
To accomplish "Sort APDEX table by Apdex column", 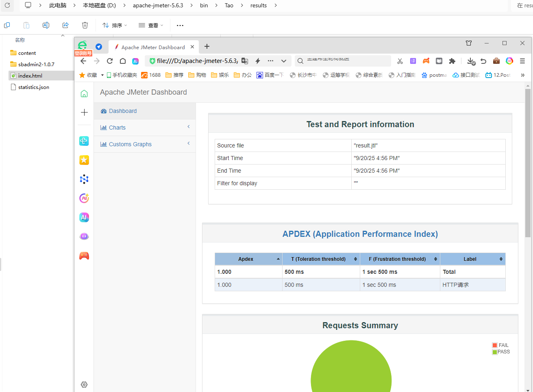I will [x=248, y=259].
